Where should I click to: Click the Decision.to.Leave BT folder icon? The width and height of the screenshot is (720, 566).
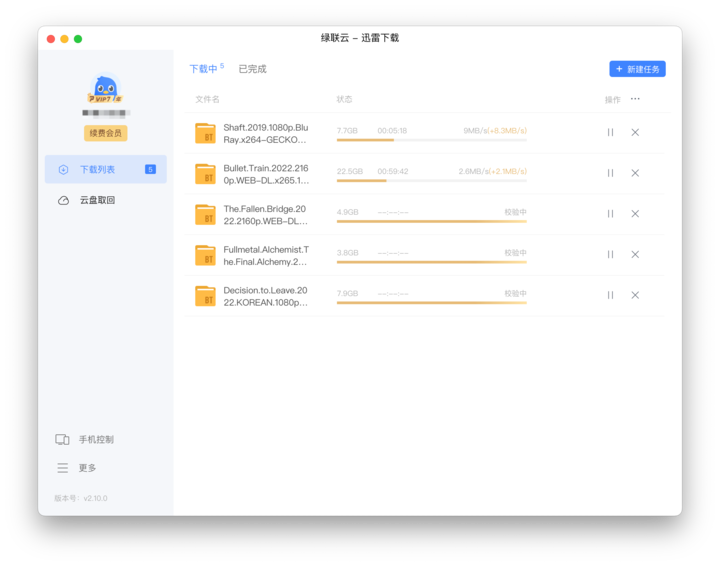[x=205, y=296]
